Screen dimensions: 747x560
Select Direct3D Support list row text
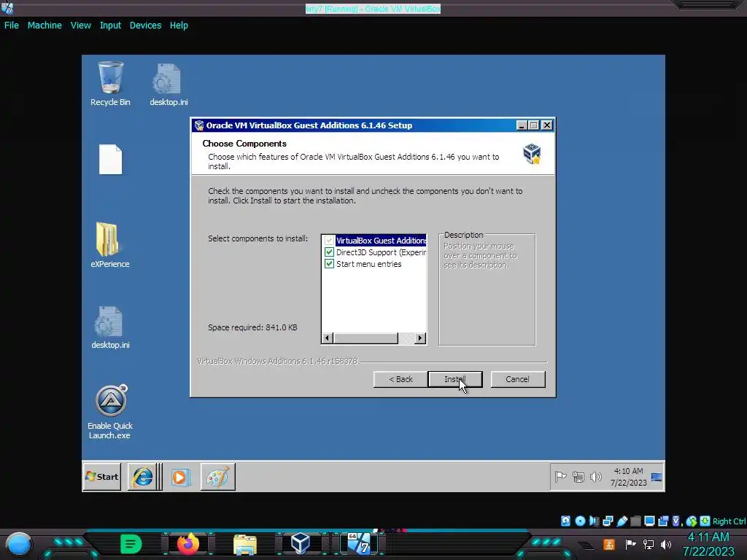point(381,252)
